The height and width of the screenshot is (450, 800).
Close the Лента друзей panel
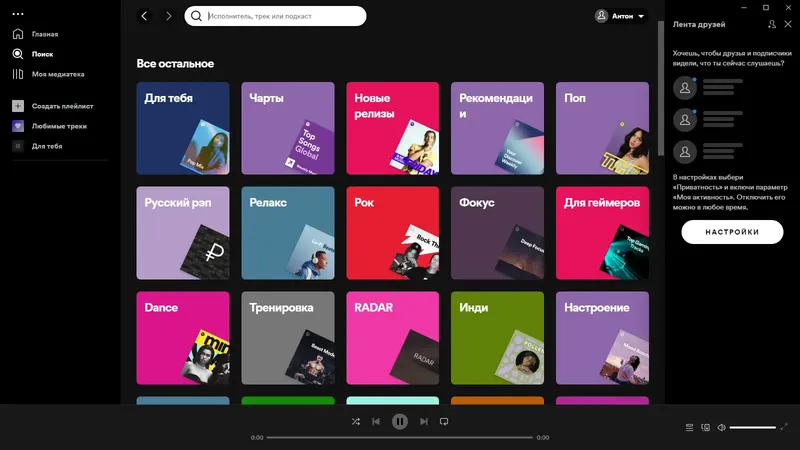[x=788, y=24]
